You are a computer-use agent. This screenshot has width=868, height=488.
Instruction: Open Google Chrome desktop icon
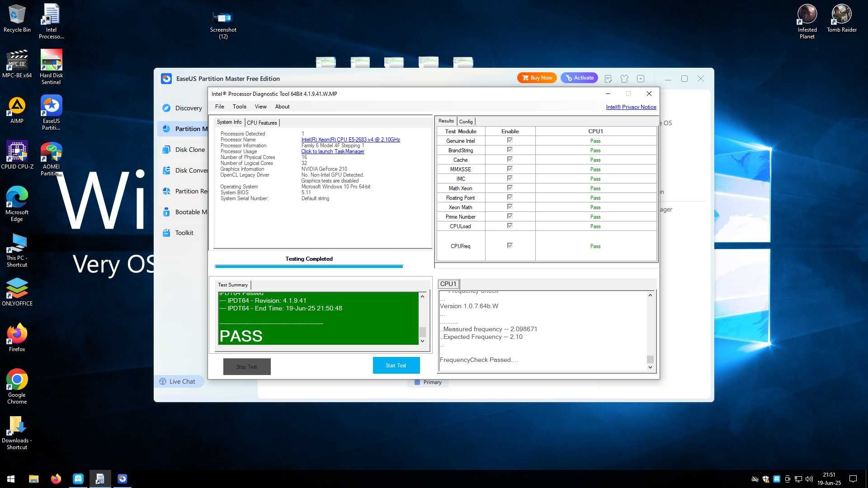tap(17, 386)
